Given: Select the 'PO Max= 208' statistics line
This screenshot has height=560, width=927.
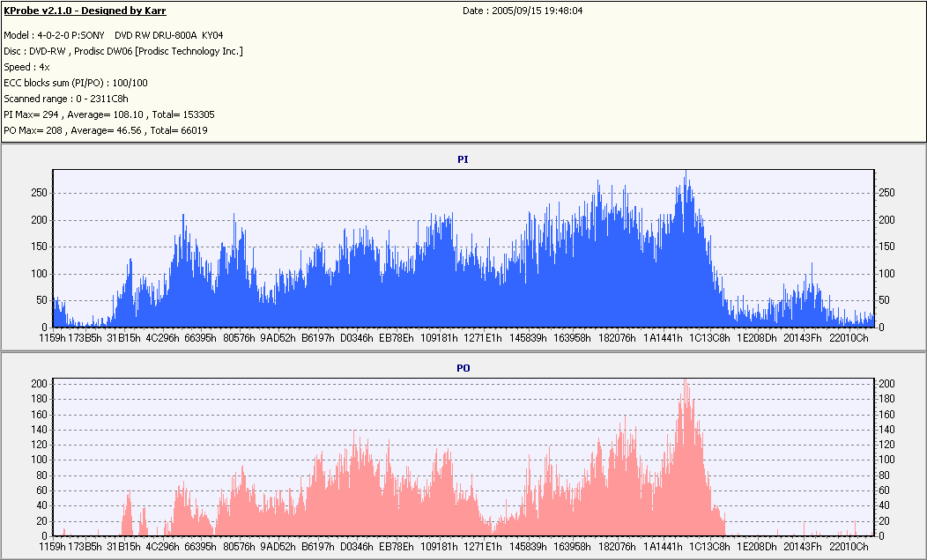Looking at the screenshot, I should coord(106,130).
